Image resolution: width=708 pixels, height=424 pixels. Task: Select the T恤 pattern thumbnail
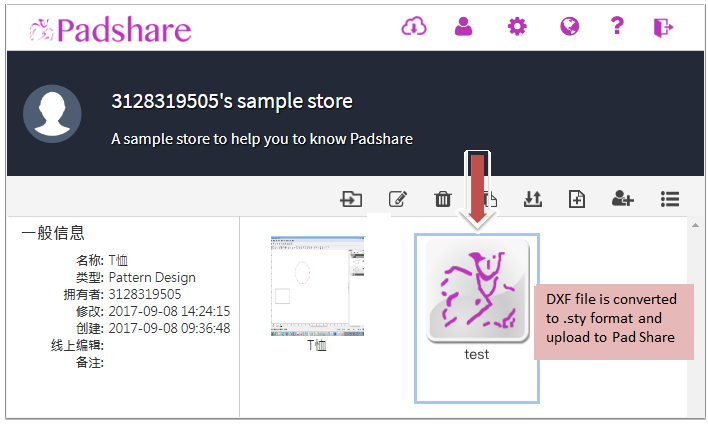click(x=315, y=286)
